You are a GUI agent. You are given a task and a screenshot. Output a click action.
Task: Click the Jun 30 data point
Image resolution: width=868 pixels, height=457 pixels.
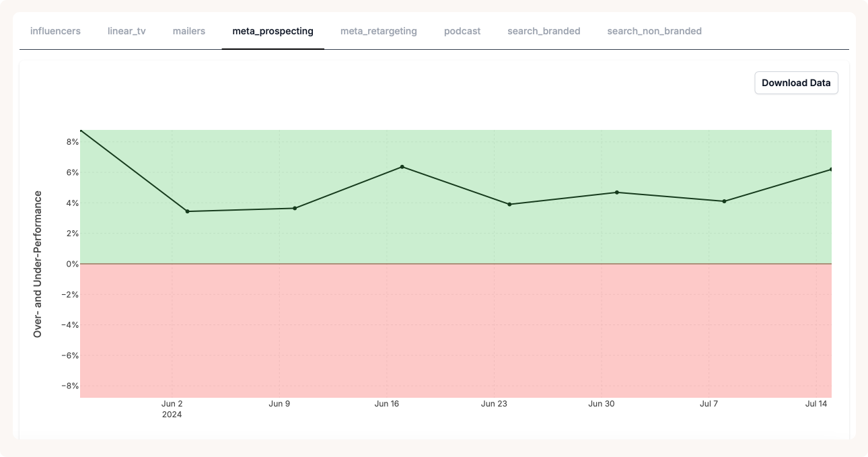click(x=616, y=192)
